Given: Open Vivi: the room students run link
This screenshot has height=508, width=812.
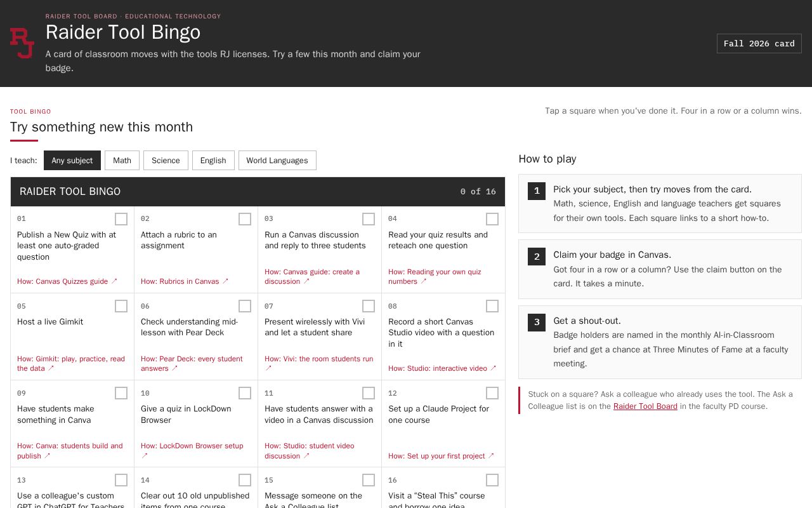Looking at the screenshot, I should point(318,363).
